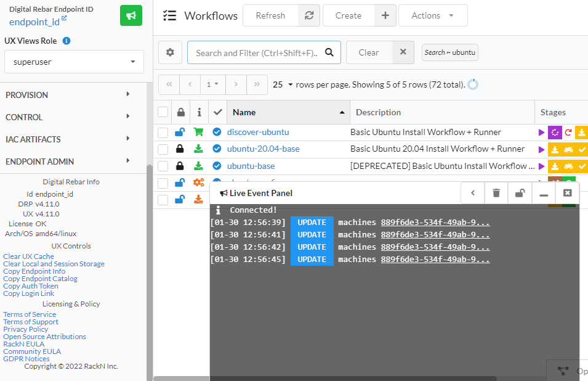588x381 pixels.
Task: Toggle the select-all checkbox in table header
Action: [x=163, y=112]
